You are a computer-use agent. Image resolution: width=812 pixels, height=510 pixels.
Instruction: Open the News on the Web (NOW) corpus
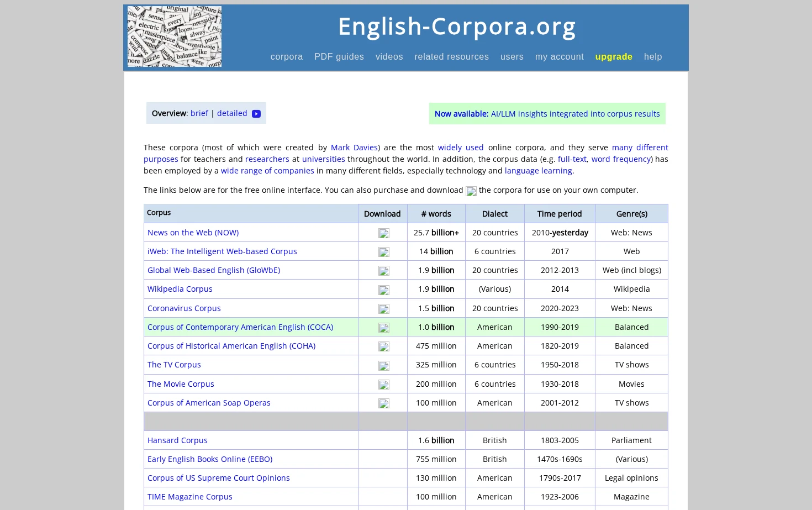[x=193, y=233]
